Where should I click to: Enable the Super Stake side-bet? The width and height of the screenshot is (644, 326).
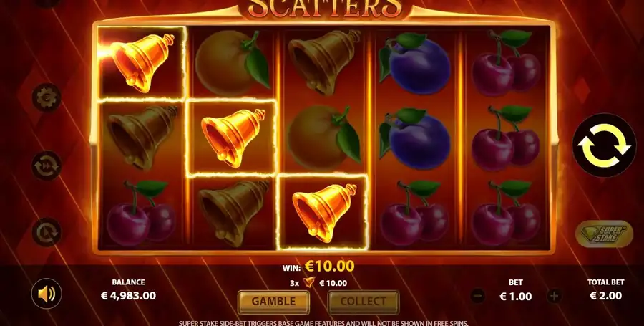[x=604, y=235]
